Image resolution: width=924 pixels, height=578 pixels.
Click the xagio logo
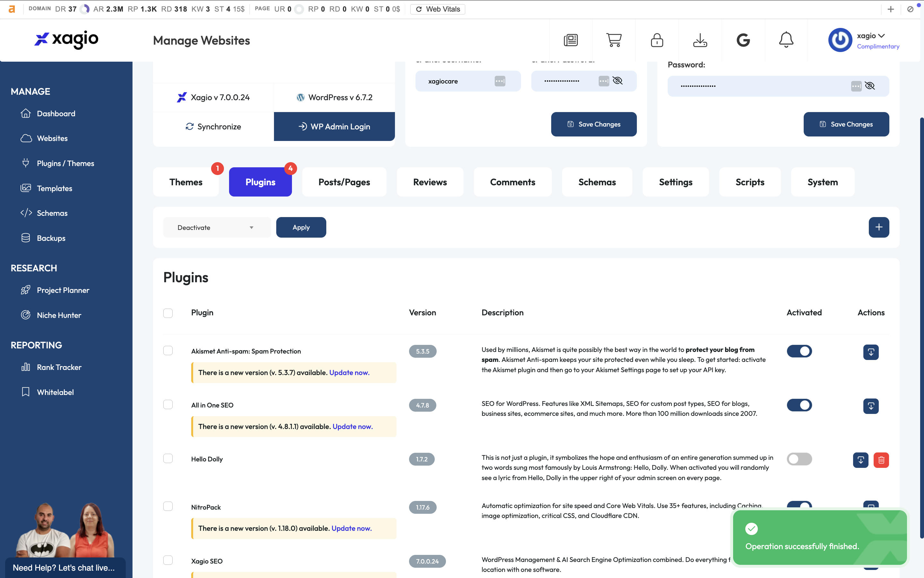pos(66,40)
